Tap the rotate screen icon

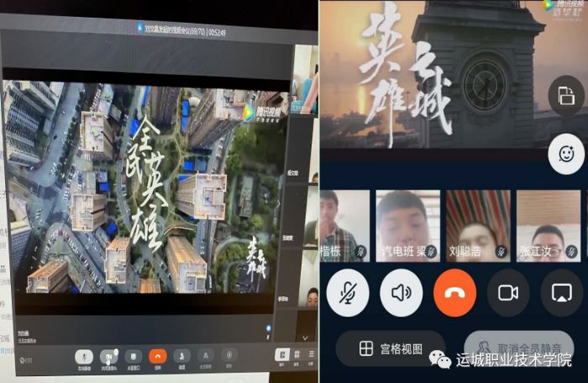(565, 97)
